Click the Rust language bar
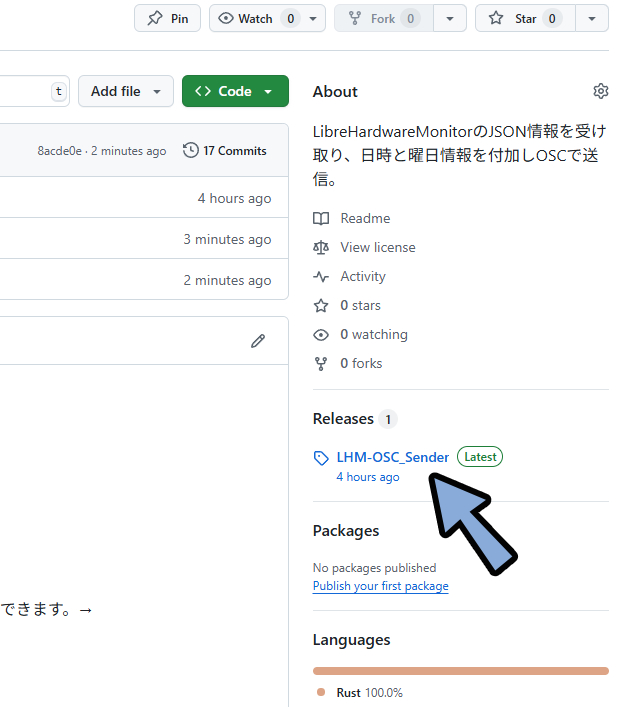The height and width of the screenshot is (707, 643). pyautogui.click(x=461, y=671)
